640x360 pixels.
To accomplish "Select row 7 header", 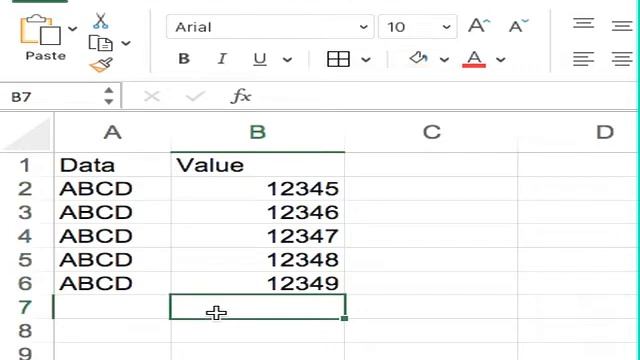I will 26,307.
